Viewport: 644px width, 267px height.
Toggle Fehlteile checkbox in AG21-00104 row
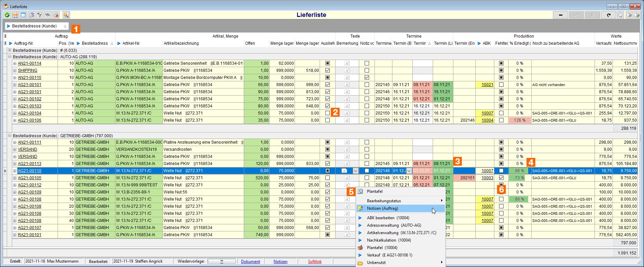tap(501, 113)
